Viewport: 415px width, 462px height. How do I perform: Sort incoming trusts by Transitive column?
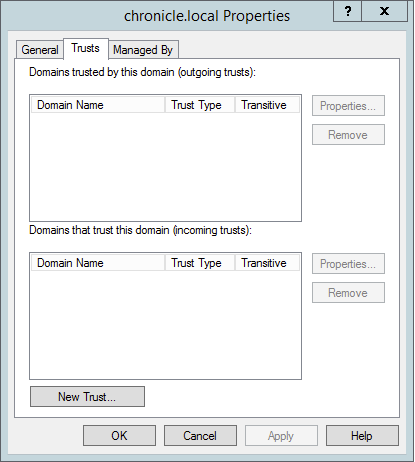(267, 263)
